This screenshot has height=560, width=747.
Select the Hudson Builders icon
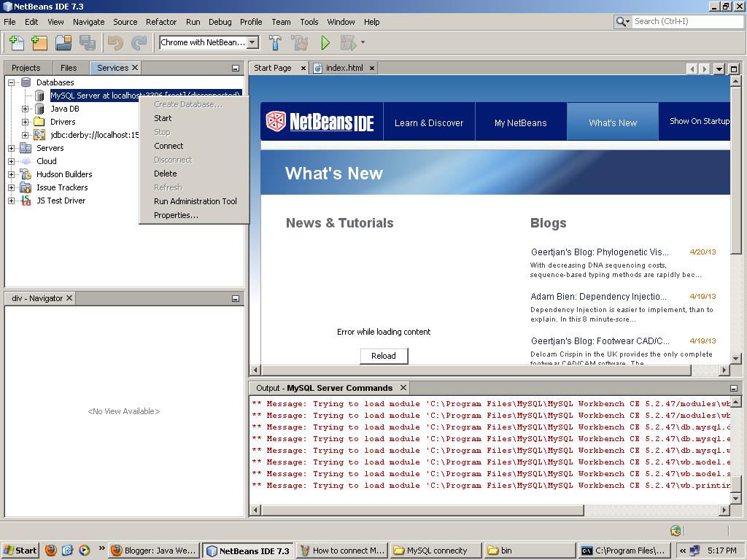pyautogui.click(x=26, y=174)
